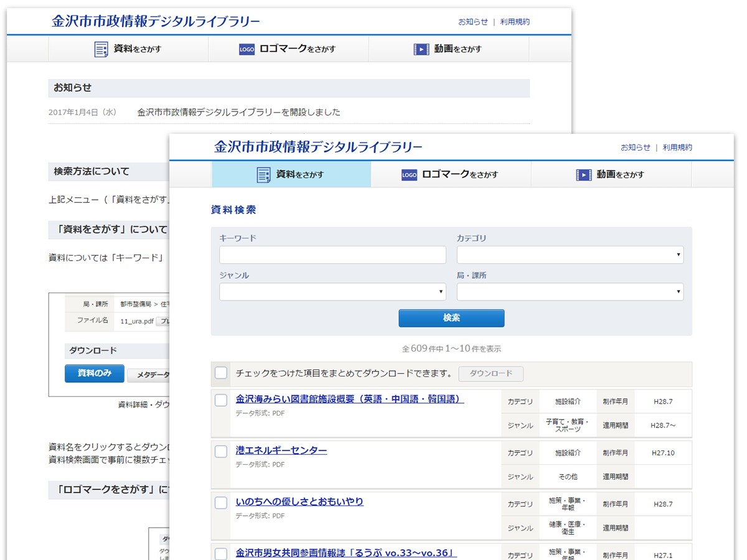Open 動画をさがす menu in back window
This screenshot has height=560, width=747.
click(x=449, y=49)
